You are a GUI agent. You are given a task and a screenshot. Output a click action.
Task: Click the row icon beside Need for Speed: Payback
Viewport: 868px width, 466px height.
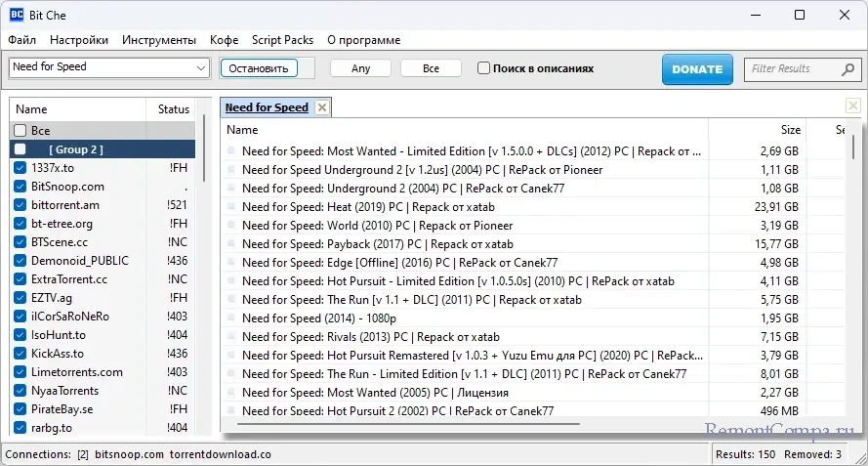(x=231, y=244)
